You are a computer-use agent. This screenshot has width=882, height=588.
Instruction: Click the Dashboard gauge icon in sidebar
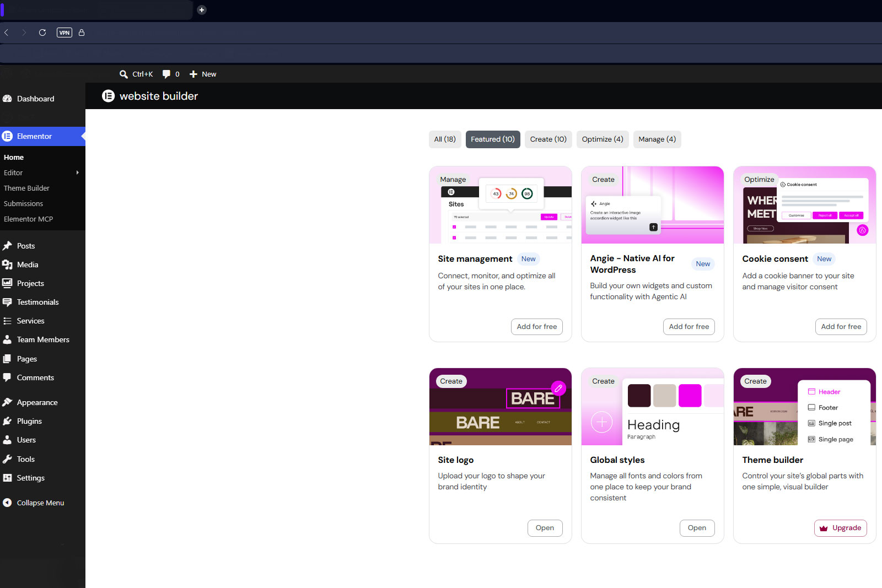(7, 99)
